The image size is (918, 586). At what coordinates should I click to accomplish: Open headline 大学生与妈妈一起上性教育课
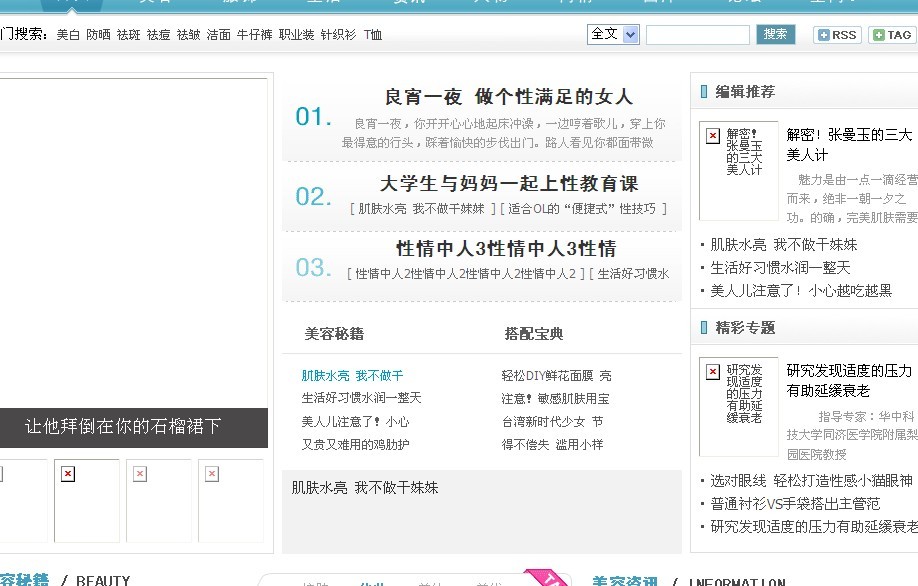click(x=509, y=184)
